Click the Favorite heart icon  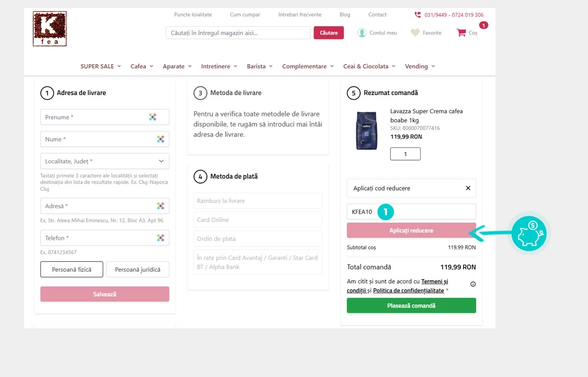tap(415, 33)
